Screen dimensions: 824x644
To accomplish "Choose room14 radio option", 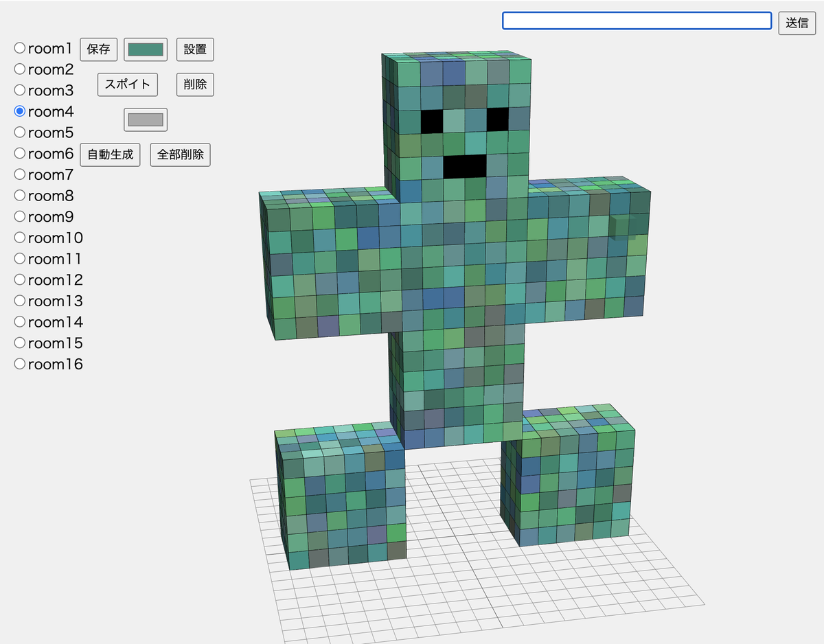I will tap(20, 321).
